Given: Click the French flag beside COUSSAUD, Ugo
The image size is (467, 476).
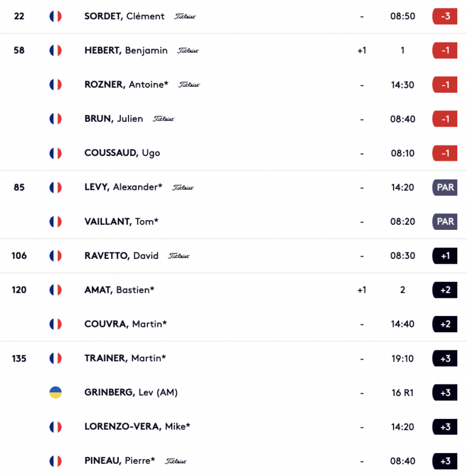Looking at the screenshot, I should click(x=56, y=153).
